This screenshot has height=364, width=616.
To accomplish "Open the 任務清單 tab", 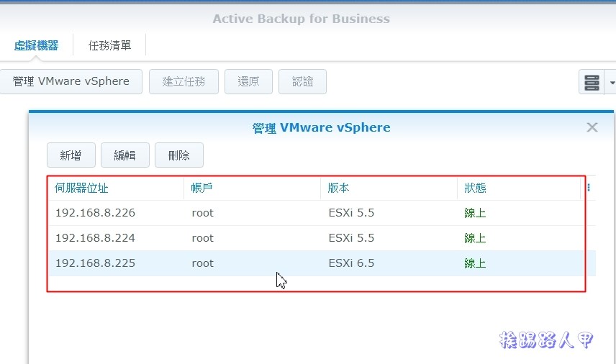I will click(x=109, y=45).
